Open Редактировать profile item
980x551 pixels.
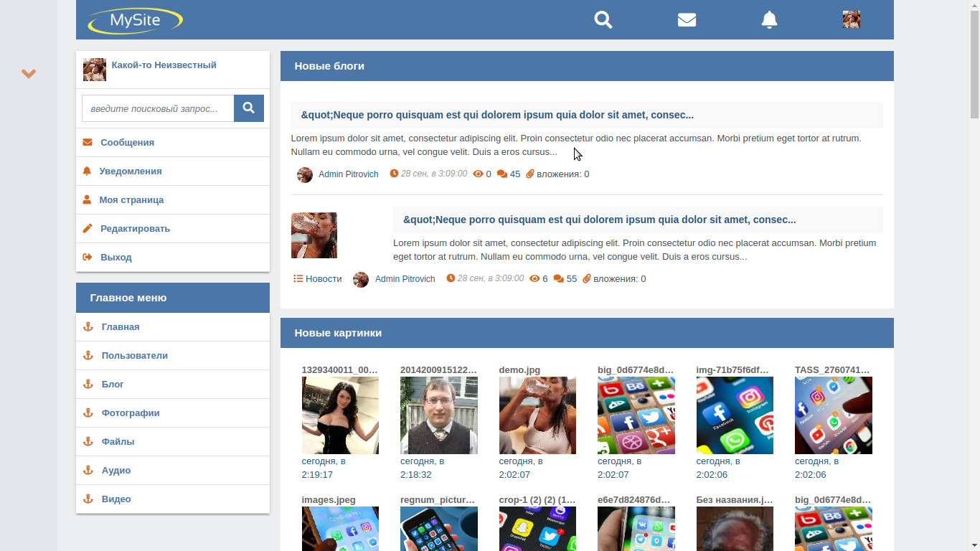click(173, 229)
